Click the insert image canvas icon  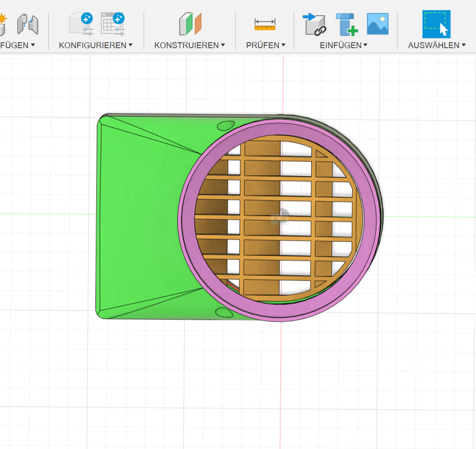click(377, 24)
